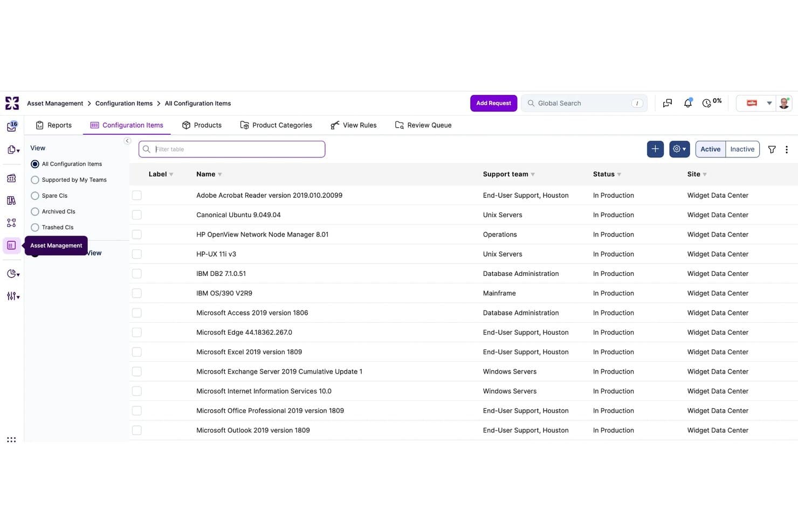The width and height of the screenshot is (798, 532).
Task: Open the Settings sliders sidebar icon
Action: (12, 296)
